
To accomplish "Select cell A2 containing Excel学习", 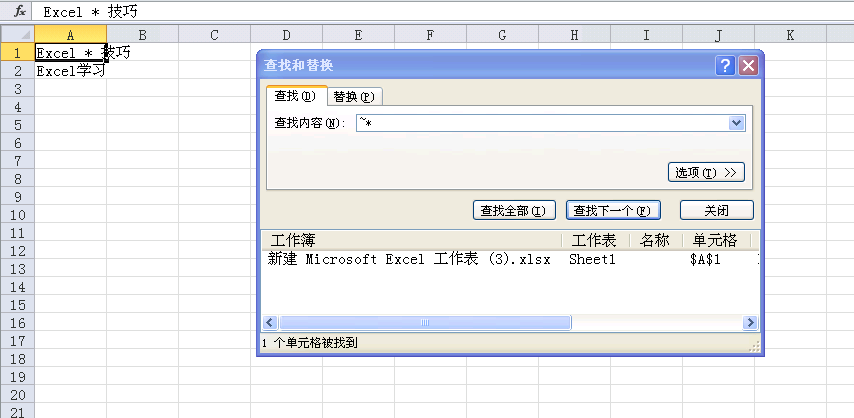I will coord(70,70).
